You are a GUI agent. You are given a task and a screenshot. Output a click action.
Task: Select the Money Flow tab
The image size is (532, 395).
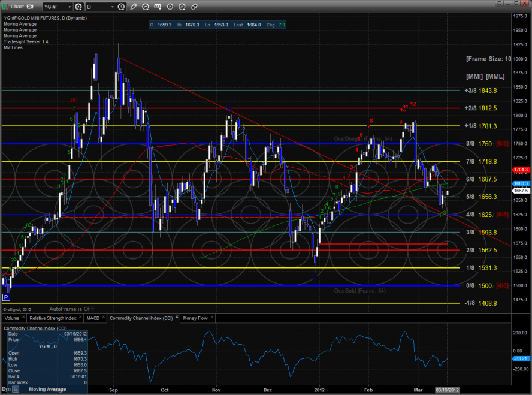(195, 318)
